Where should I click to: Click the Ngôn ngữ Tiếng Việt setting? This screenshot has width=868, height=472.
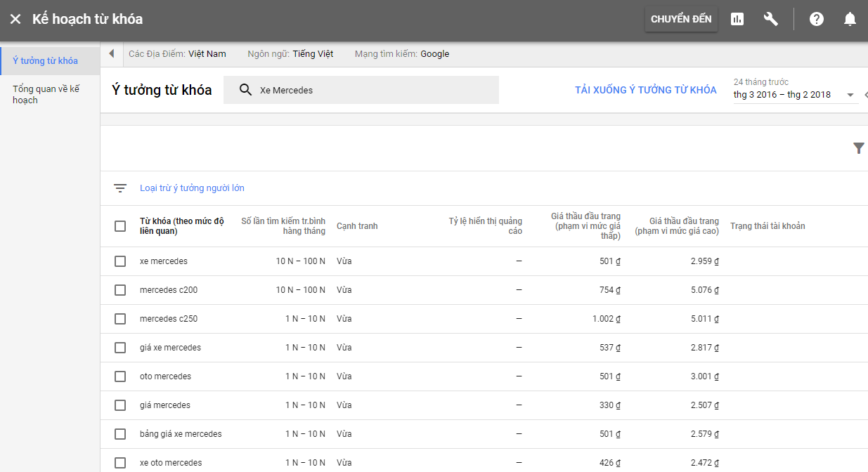(290, 54)
